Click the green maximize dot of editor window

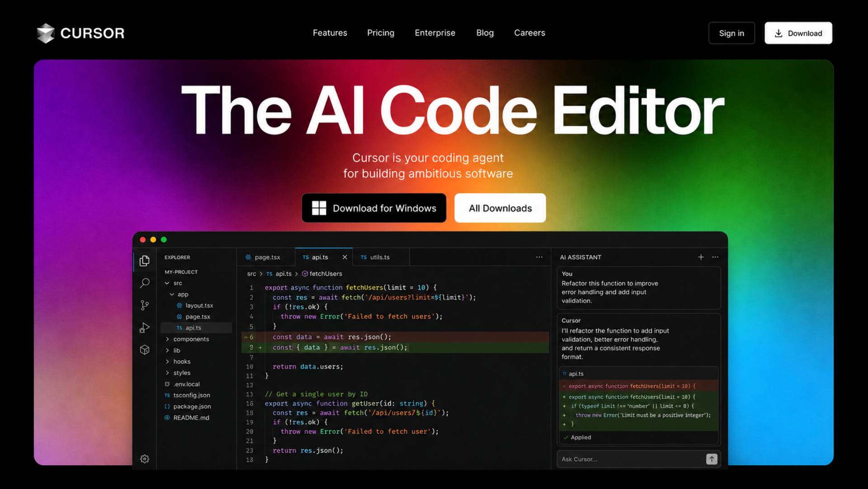coord(164,240)
